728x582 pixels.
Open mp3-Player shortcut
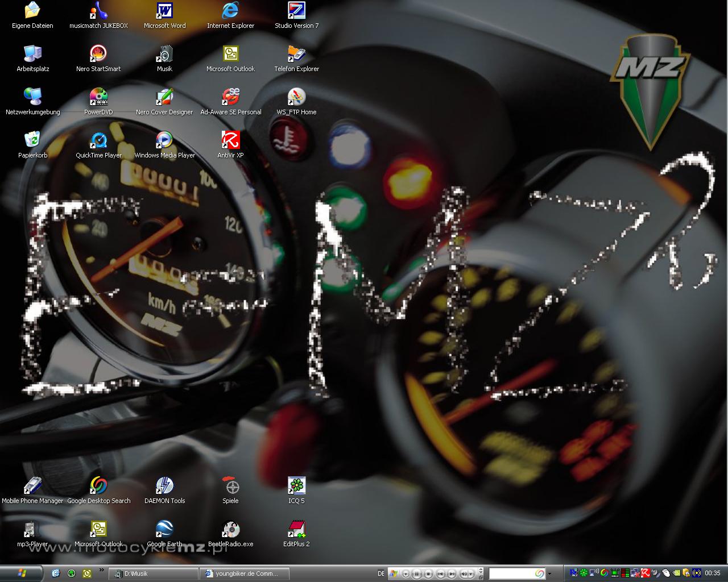(x=32, y=534)
